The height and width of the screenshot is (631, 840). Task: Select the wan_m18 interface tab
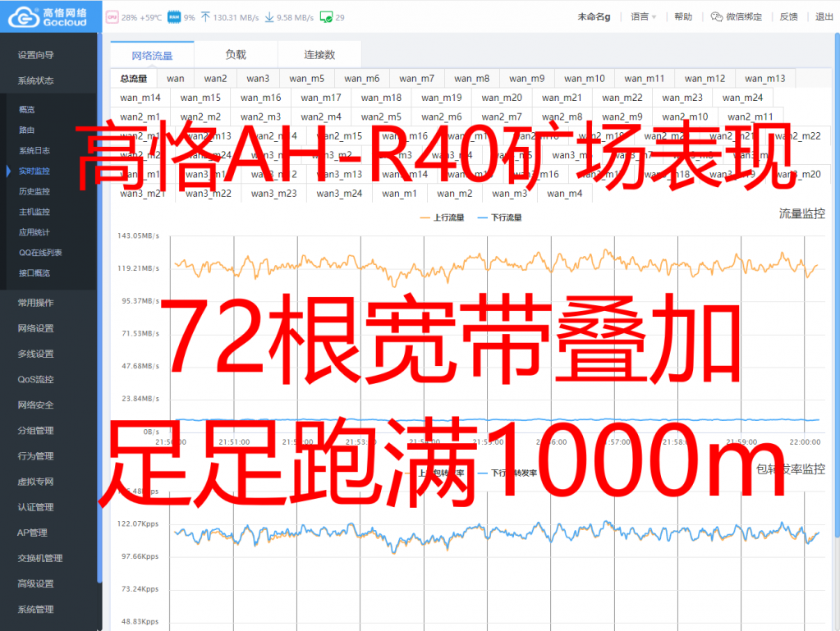[x=381, y=98]
